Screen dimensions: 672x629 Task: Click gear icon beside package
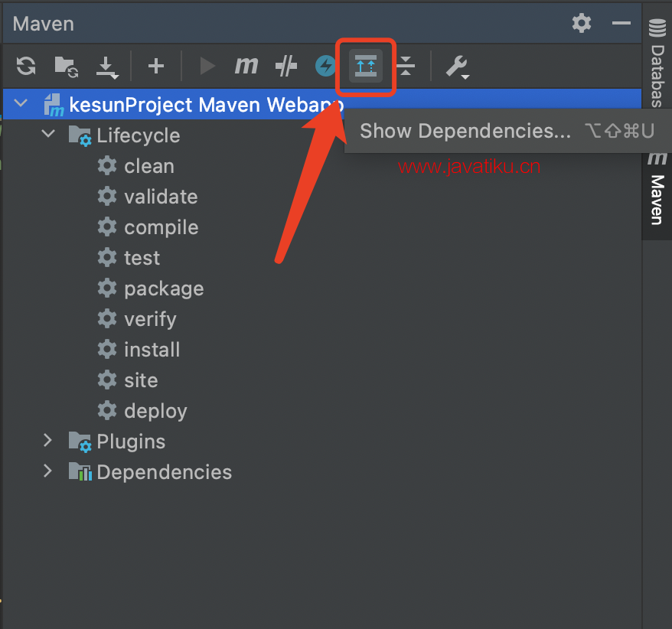point(107,288)
